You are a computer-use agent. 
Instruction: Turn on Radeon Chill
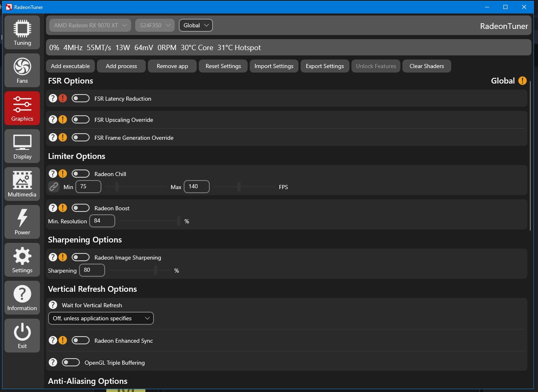81,174
